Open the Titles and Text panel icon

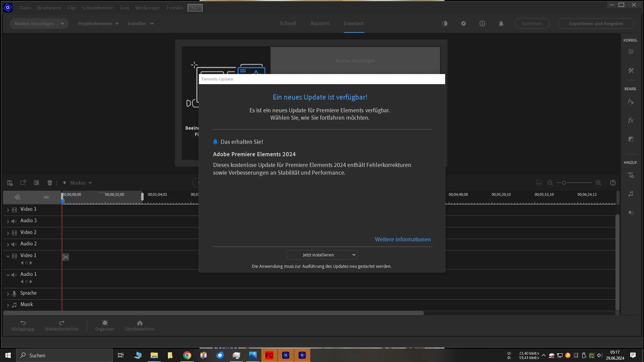(x=631, y=175)
